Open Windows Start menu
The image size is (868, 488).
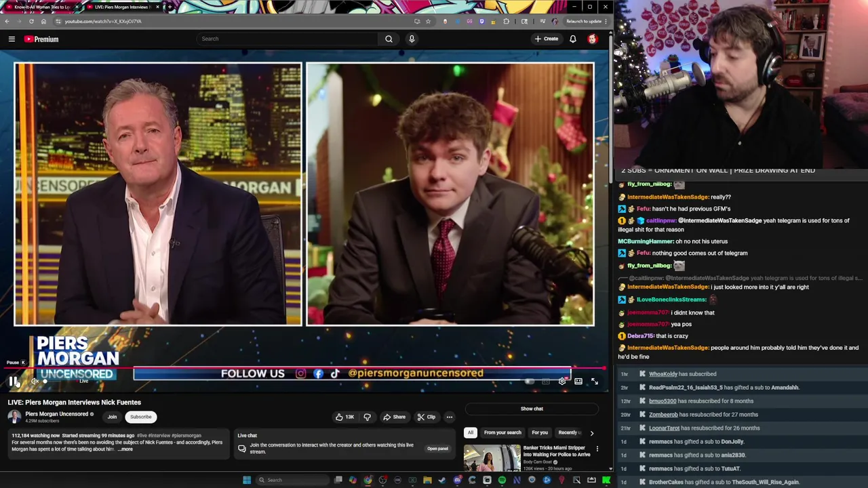click(x=247, y=480)
